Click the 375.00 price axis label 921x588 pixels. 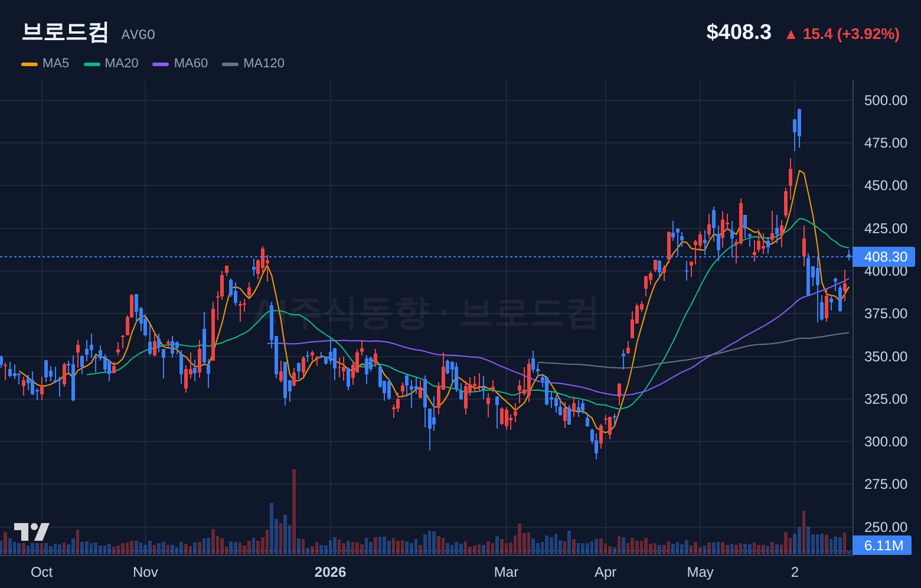coord(886,313)
